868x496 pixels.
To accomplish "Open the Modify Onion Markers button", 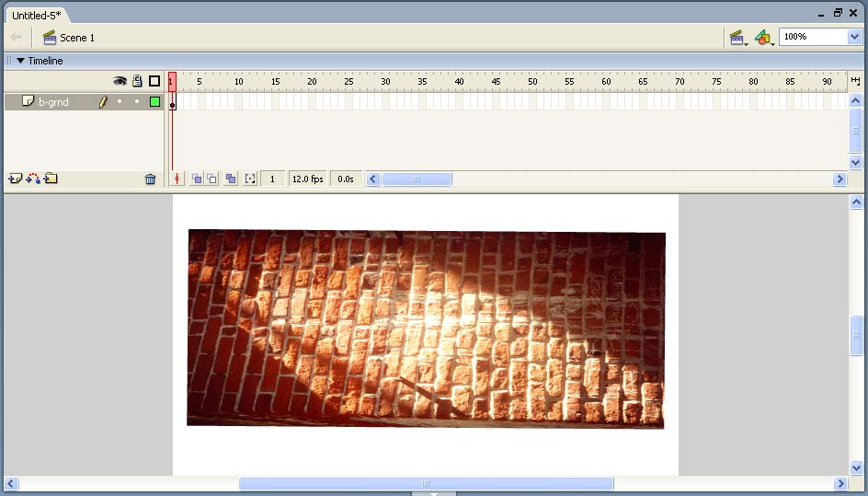I will [250, 179].
